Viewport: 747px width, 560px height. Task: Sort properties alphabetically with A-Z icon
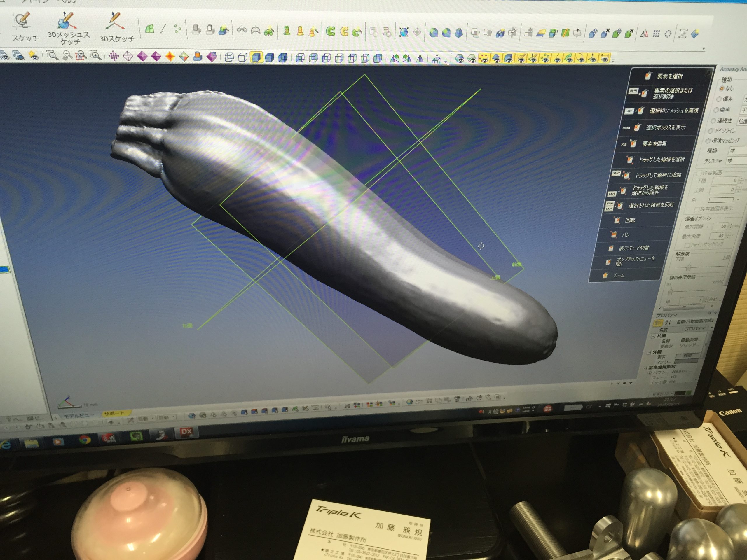(x=668, y=322)
